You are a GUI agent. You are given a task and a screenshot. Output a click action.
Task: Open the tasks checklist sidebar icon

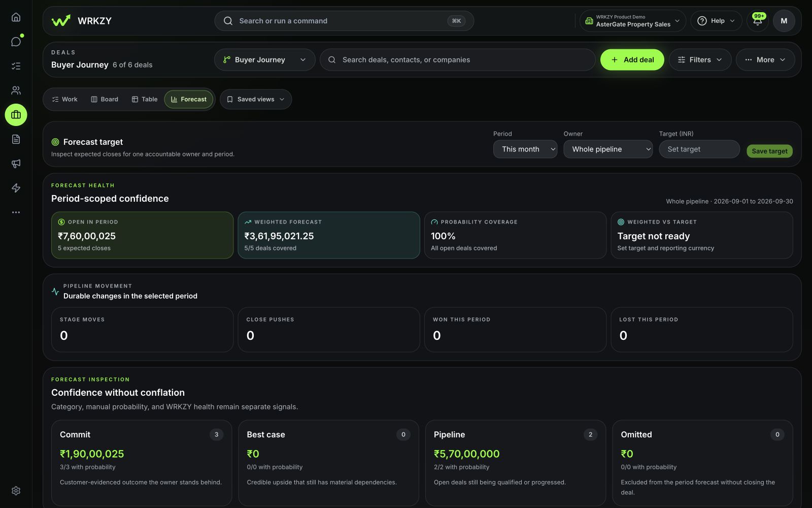pos(16,66)
